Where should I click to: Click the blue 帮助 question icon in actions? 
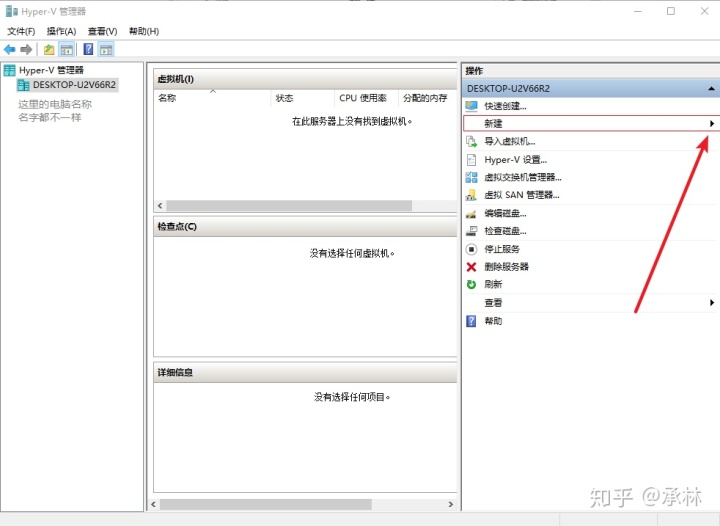471,321
